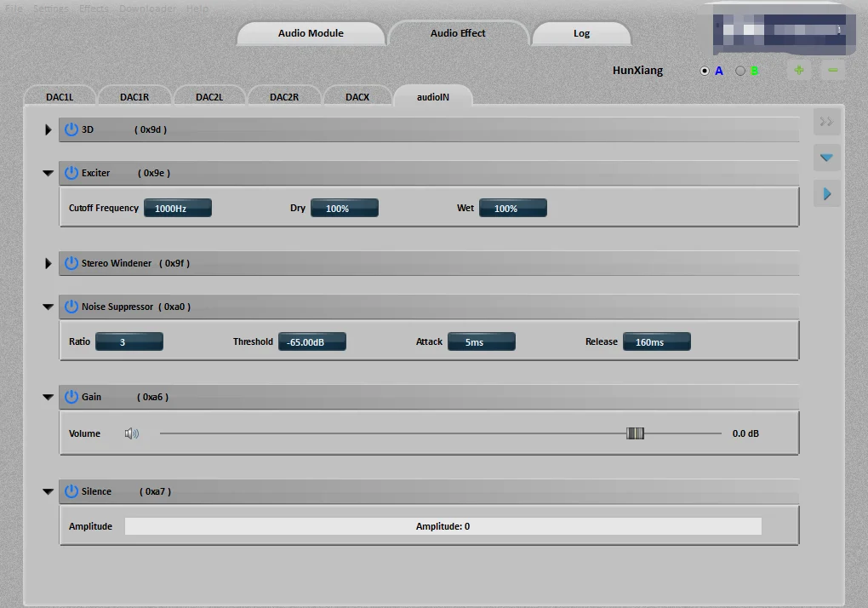
Task: Open the Help menu
Action: click(x=197, y=9)
